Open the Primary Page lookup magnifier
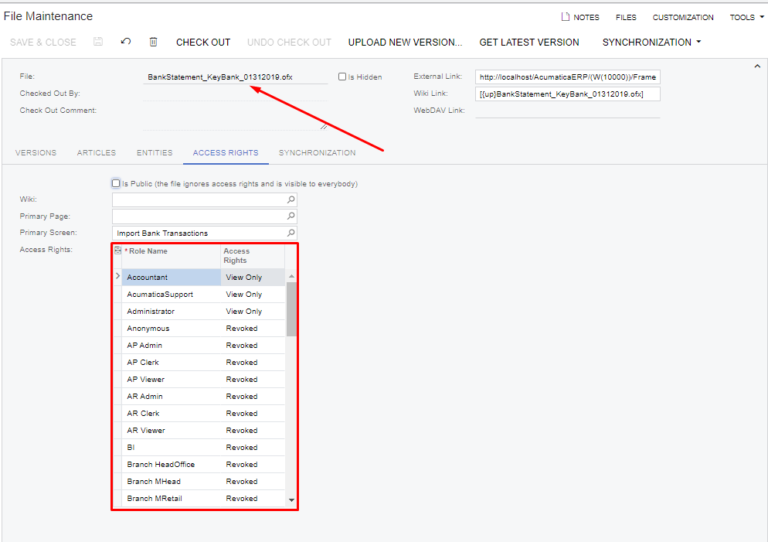Screen dimensions: 768x542 (291, 216)
